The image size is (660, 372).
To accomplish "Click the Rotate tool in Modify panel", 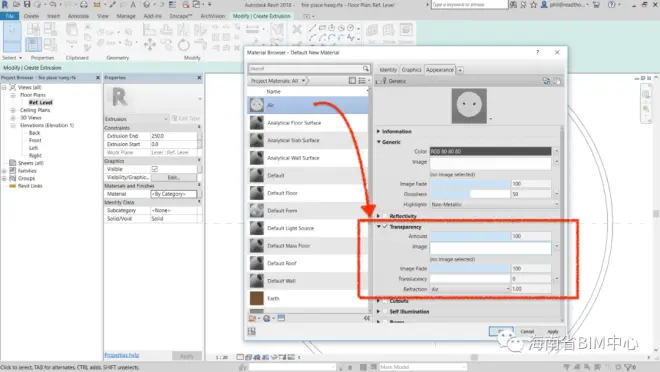I will click(x=184, y=44).
